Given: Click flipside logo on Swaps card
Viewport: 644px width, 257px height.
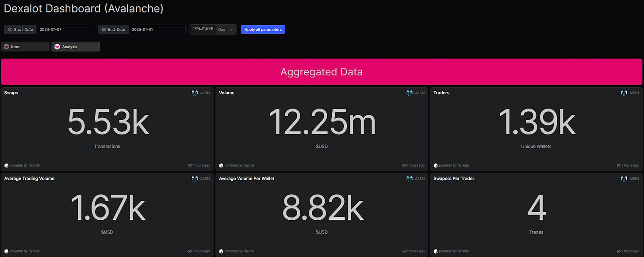Looking at the screenshot, I should point(6,165).
